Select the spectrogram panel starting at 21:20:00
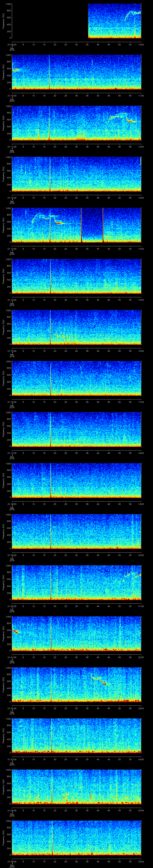 click(77, 582)
